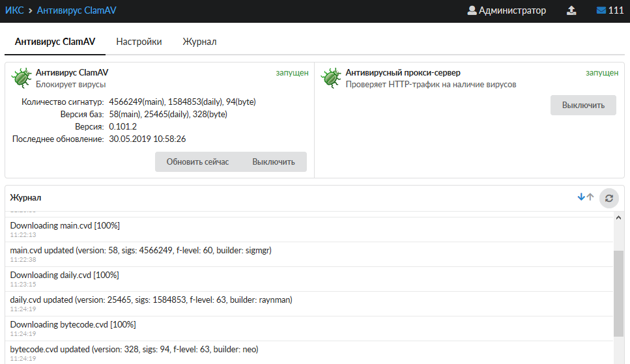Sort journal with the blue down arrow
The image size is (630, 364).
(581, 197)
